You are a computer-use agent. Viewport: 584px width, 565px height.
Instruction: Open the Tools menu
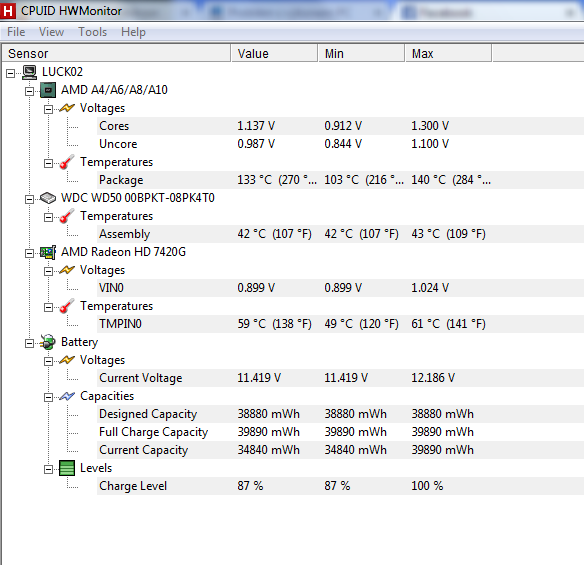pos(92,32)
